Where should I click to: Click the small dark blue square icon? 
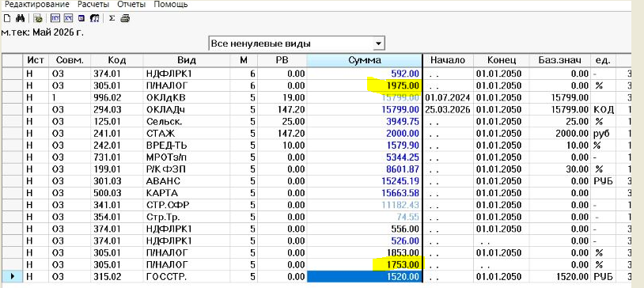81,18
